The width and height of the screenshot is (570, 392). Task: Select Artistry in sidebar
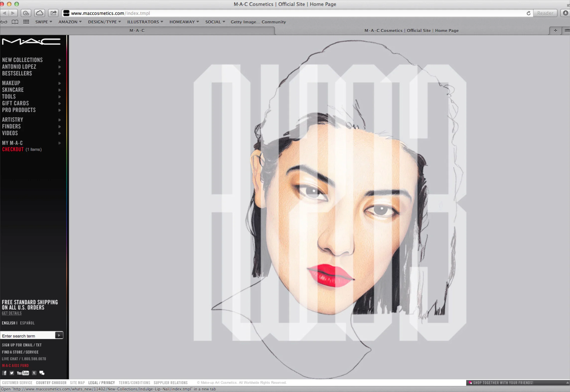tap(12, 120)
